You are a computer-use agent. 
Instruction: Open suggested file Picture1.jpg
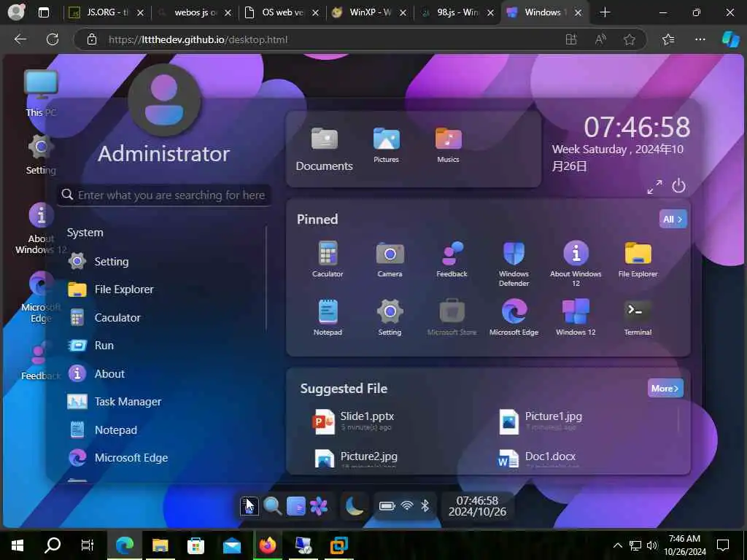541,421
